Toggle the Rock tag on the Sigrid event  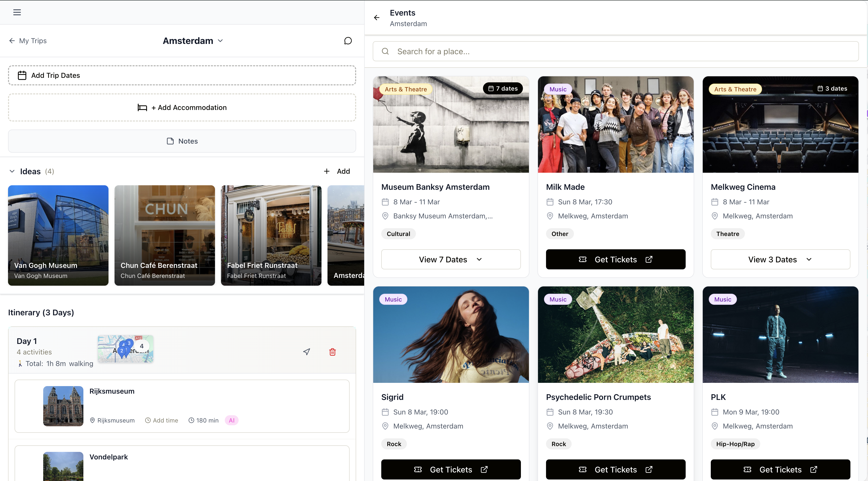(393, 444)
